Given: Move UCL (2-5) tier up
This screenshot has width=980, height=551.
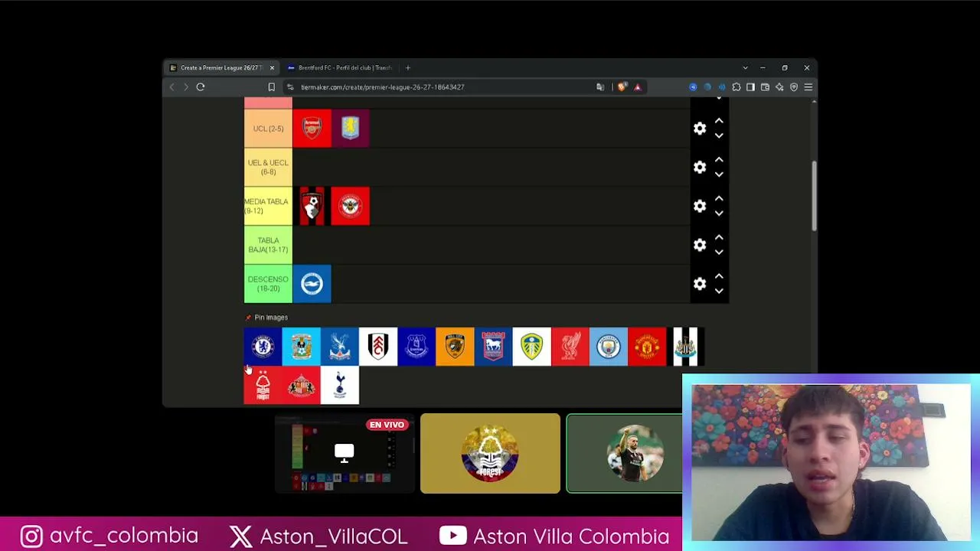Looking at the screenshot, I should pyautogui.click(x=719, y=121).
